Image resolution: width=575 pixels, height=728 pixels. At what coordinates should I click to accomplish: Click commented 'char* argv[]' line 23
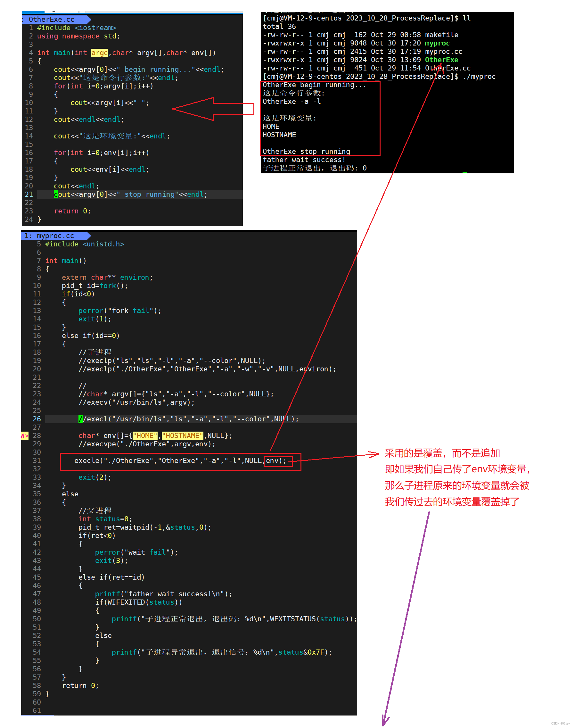point(176,394)
